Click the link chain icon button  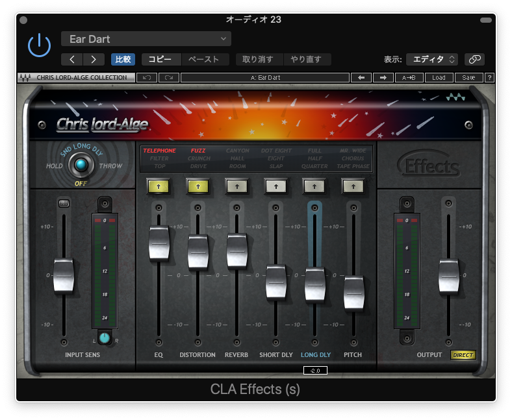474,59
